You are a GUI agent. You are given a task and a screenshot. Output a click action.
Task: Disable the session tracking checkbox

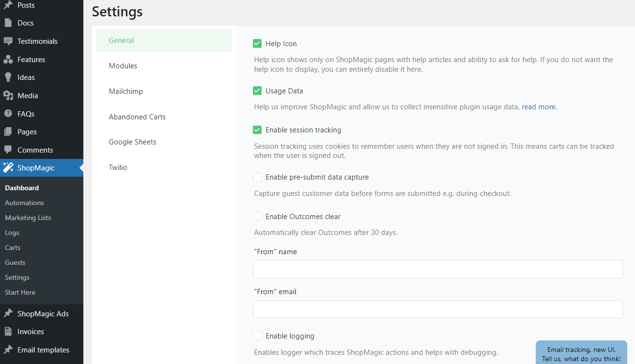[257, 130]
